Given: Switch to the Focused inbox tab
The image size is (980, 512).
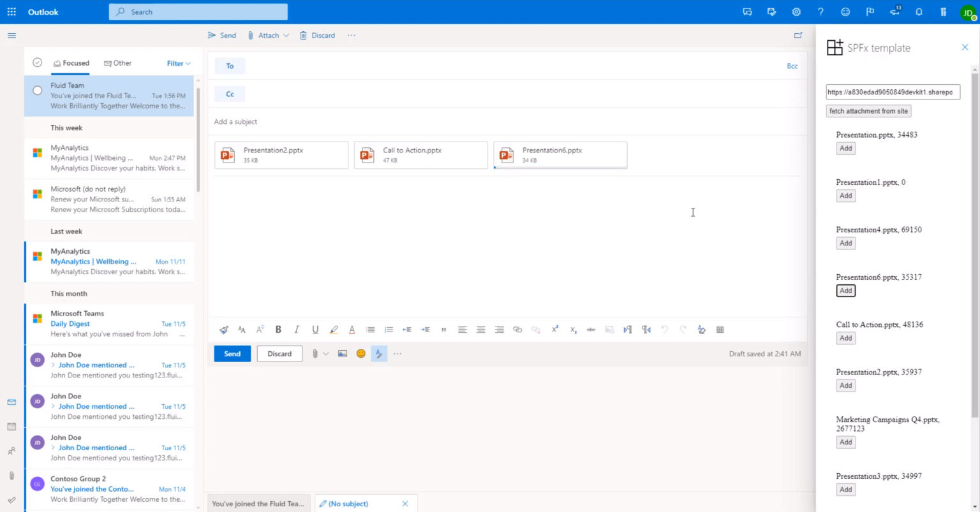Looking at the screenshot, I should [x=71, y=63].
